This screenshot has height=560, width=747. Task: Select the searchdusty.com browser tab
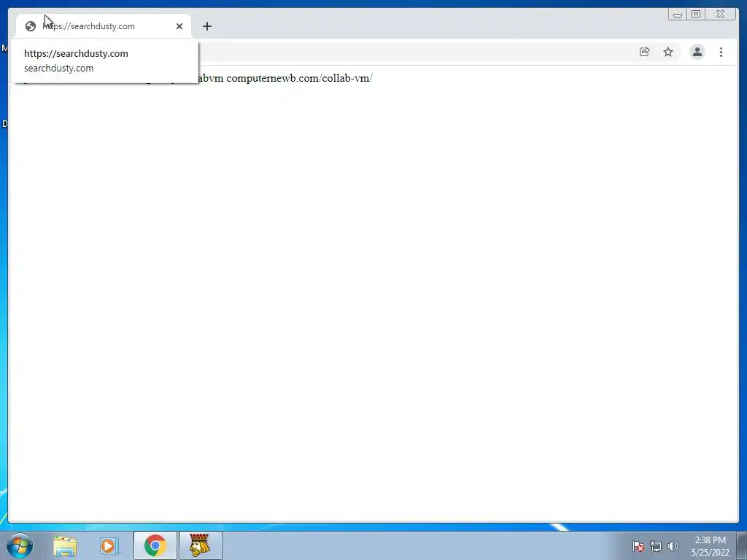[x=104, y=26]
